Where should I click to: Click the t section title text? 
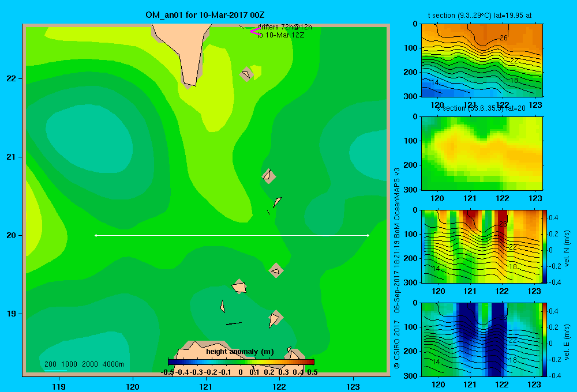pyautogui.click(x=479, y=16)
